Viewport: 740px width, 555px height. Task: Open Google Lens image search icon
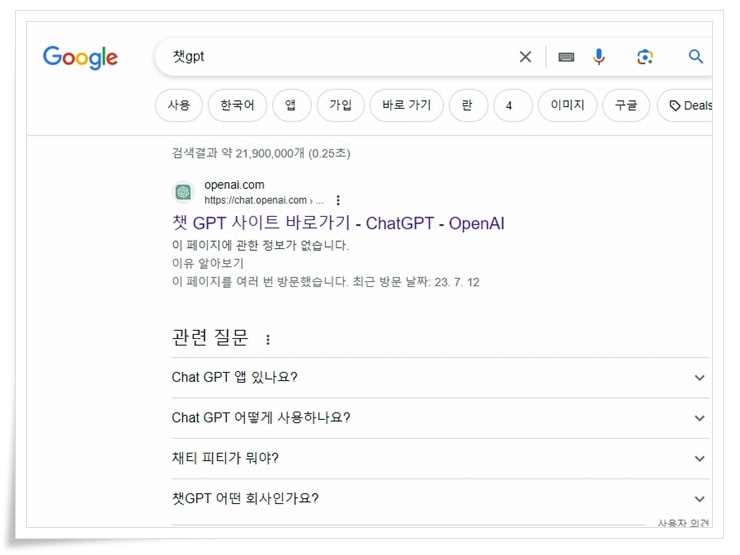[x=645, y=57]
